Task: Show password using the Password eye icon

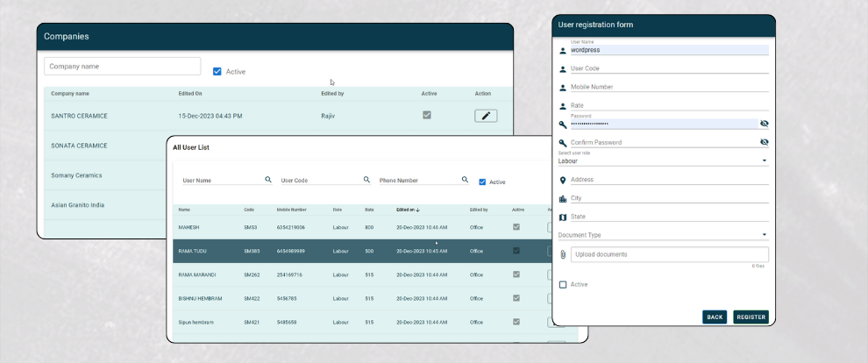Action: (x=764, y=124)
